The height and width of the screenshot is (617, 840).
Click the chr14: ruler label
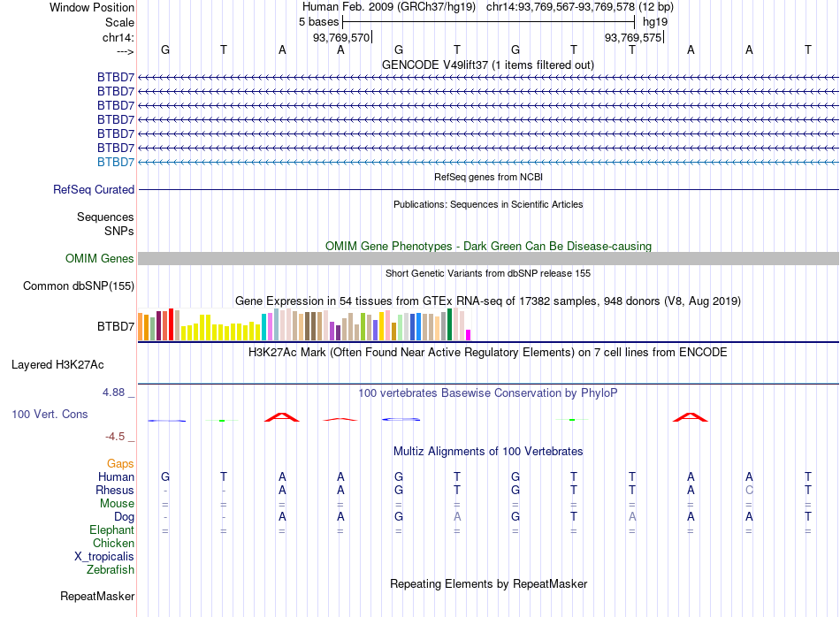click(x=118, y=37)
